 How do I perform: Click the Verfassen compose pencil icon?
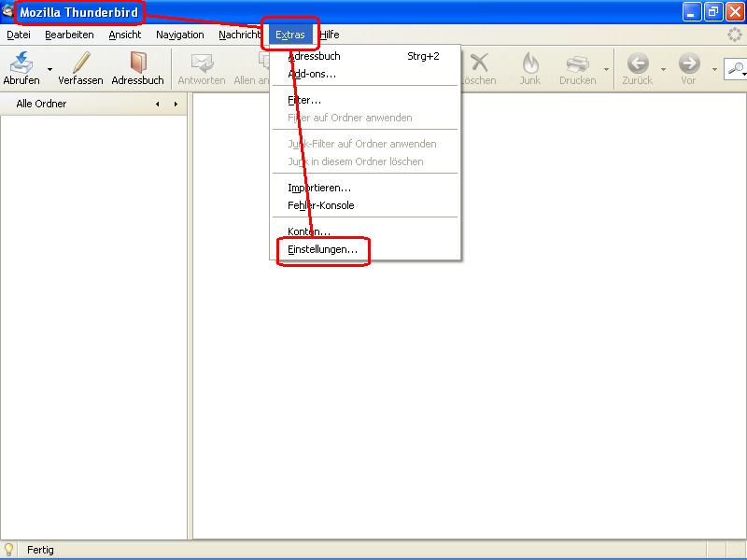pyautogui.click(x=81, y=63)
